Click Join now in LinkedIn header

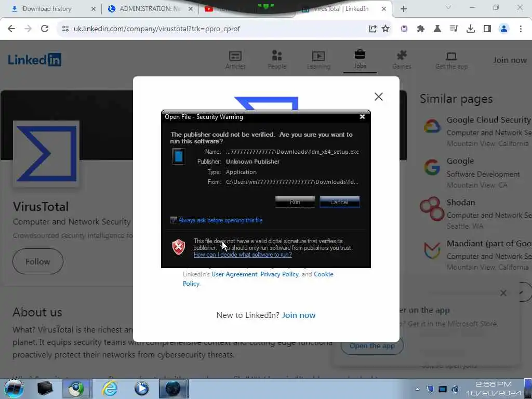[510, 60]
